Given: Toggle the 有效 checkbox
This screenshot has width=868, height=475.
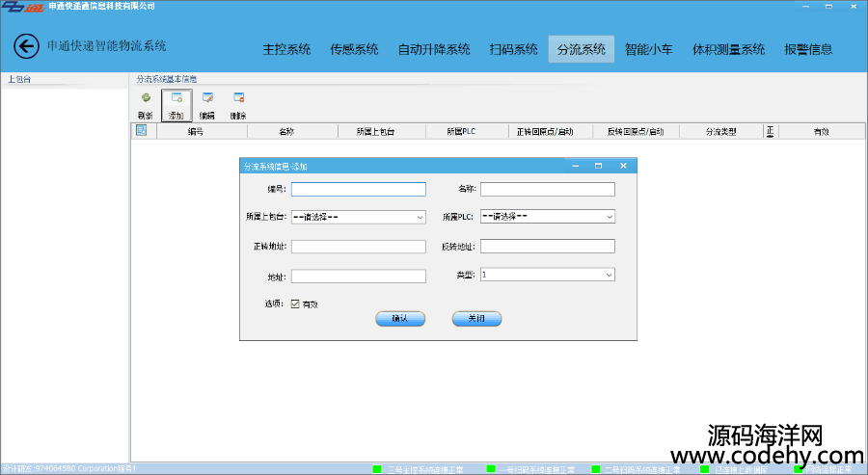Looking at the screenshot, I should 296,303.
